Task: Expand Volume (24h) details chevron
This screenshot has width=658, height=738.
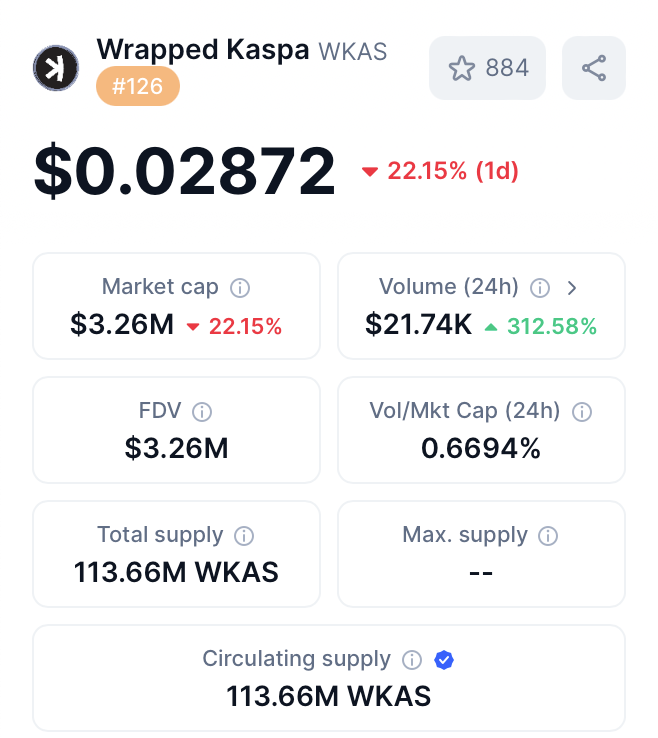Action: pos(572,288)
